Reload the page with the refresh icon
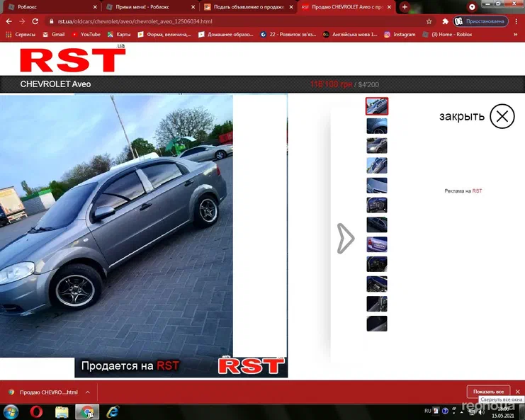This screenshot has width=525, height=420. coord(35,21)
